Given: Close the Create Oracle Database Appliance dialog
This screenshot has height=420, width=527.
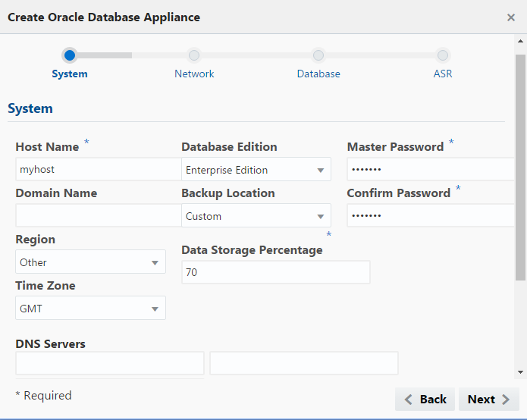Looking at the screenshot, I should [511, 17].
